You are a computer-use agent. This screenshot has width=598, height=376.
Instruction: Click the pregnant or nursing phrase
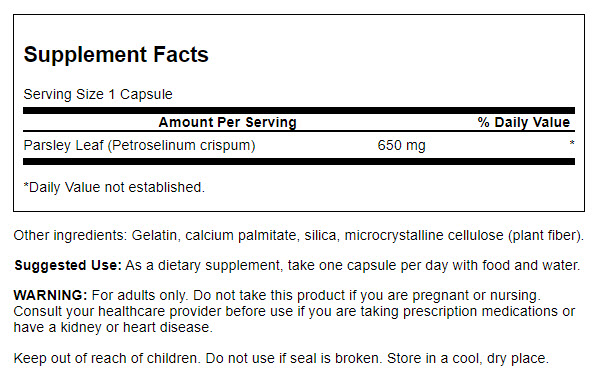[476, 296]
